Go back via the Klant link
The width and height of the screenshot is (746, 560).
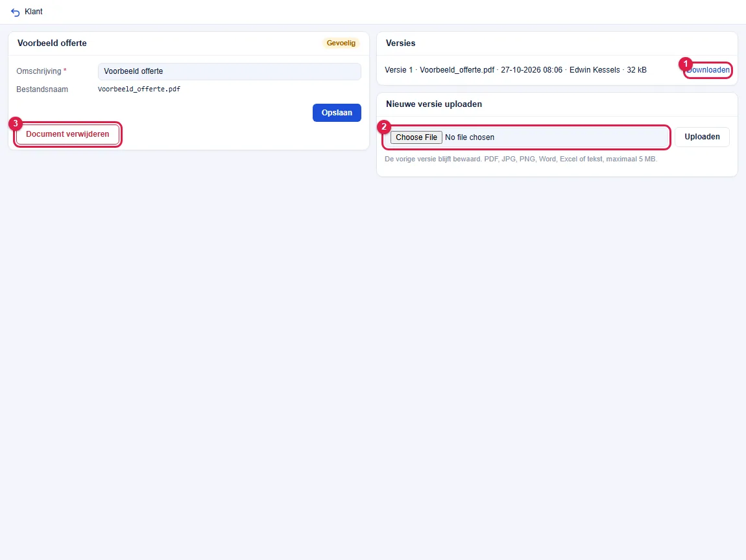(33, 12)
